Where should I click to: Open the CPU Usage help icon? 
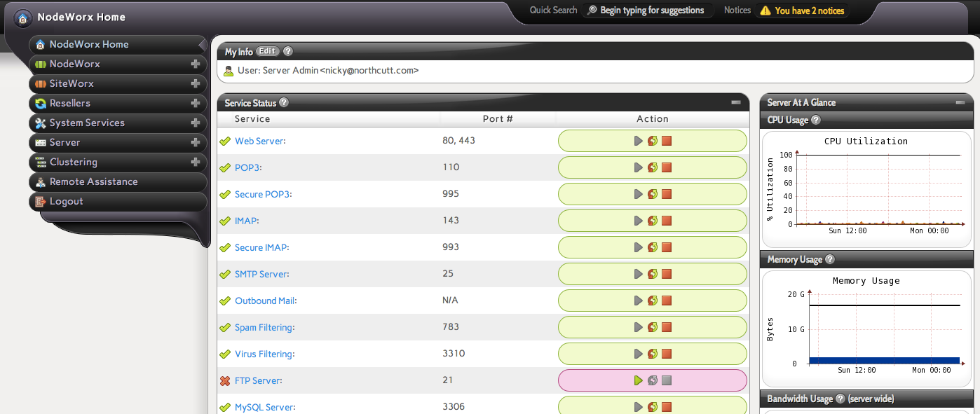(816, 120)
